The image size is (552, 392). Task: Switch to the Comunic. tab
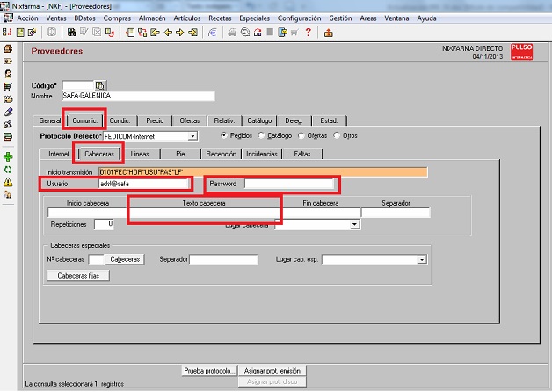click(85, 120)
